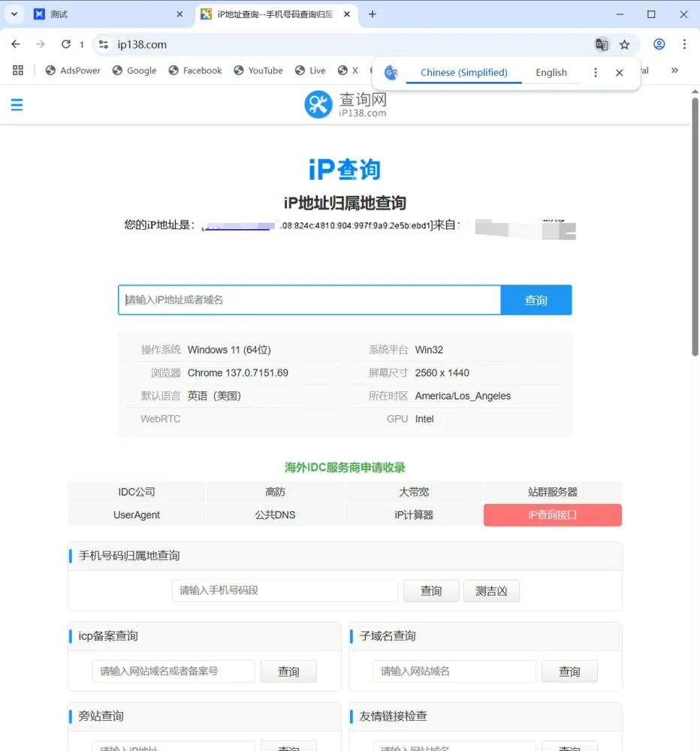Image resolution: width=700 pixels, height=751 pixels.
Task: Open the Google bookmark
Action: [134, 71]
